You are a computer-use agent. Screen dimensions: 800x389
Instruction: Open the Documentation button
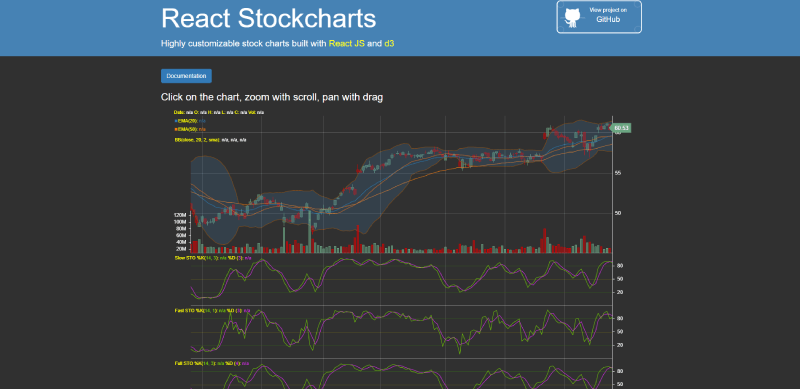(x=186, y=76)
